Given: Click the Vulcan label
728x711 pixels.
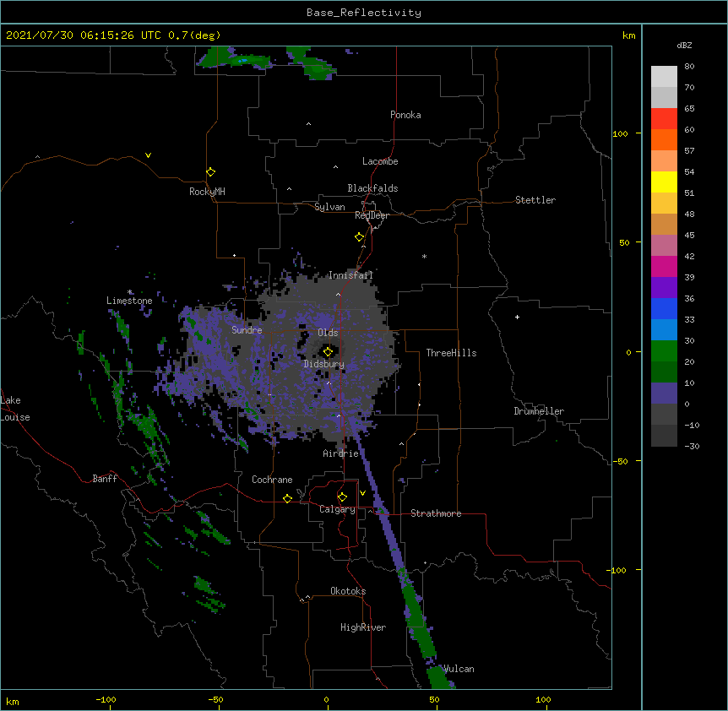Looking at the screenshot, I should [459, 669].
